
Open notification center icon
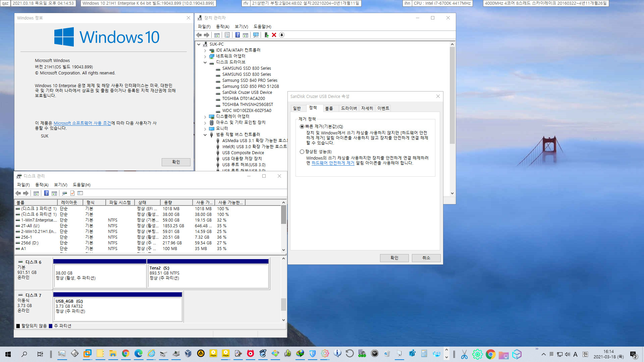pos(634,355)
